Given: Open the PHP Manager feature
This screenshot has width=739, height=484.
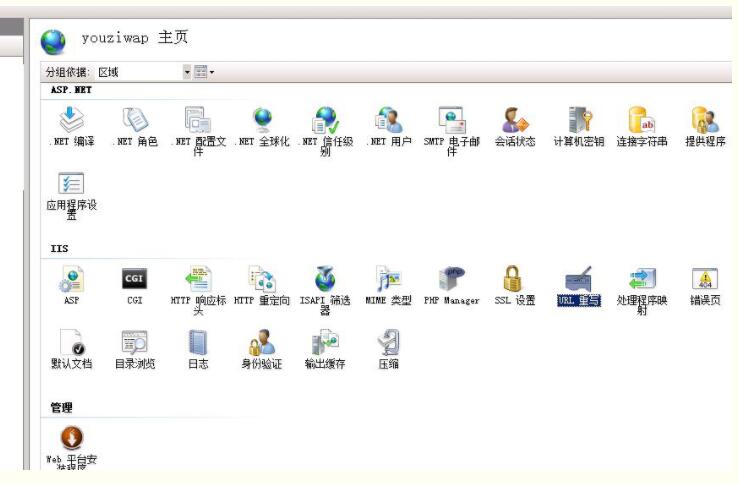Looking at the screenshot, I should 452,285.
